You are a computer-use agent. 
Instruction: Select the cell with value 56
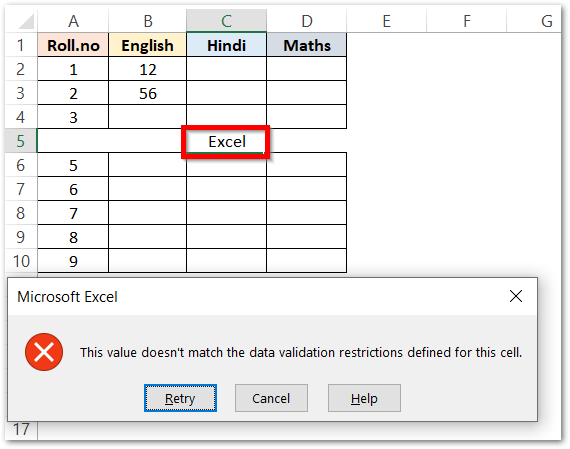(148, 93)
